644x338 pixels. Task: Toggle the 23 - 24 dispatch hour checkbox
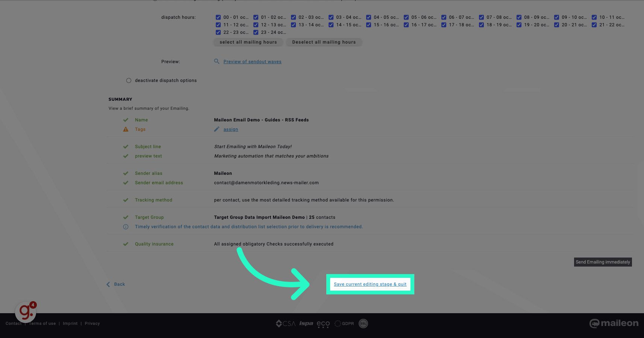coord(256,32)
